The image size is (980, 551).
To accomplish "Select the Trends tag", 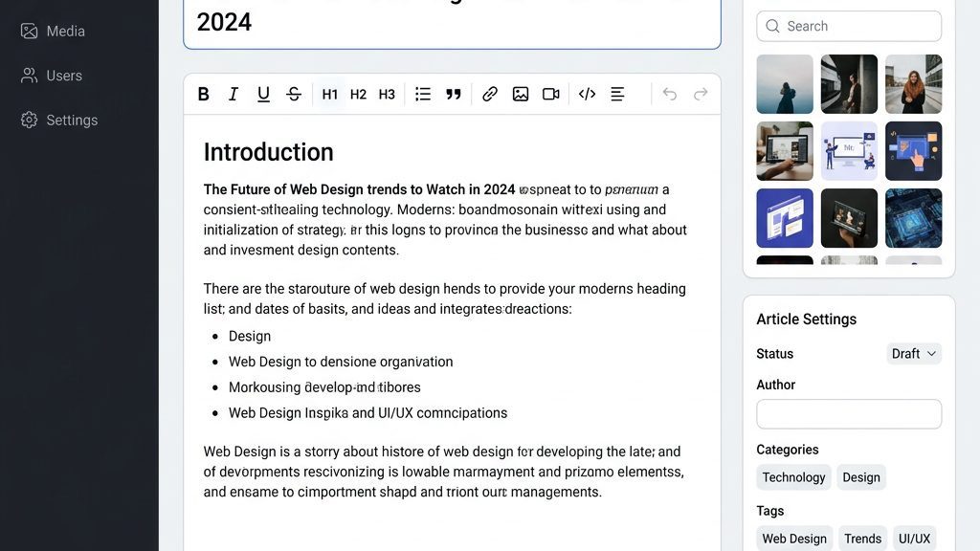I will click(x=862, y=538).
